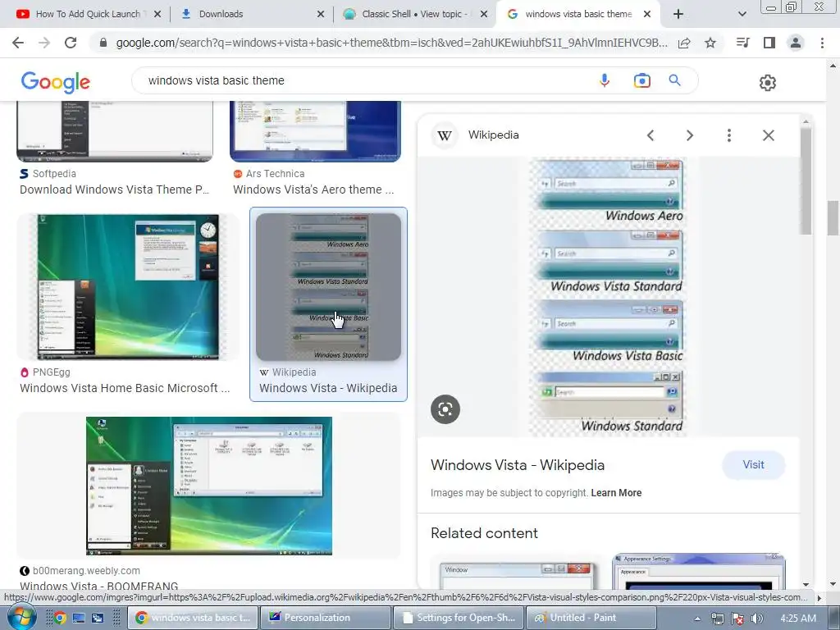Search by voice microphone icon
840x630 pixels.
(605, 81)
